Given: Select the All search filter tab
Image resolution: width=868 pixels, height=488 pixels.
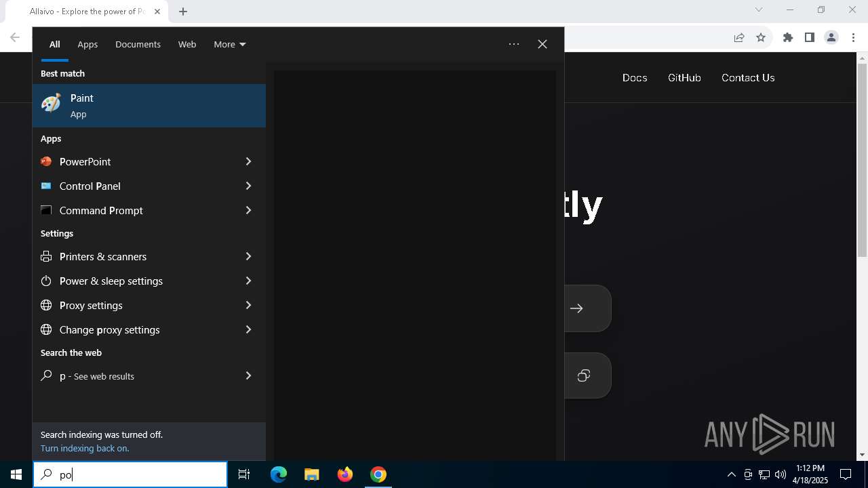Looking at the screenshot, I should pos(55,44).
